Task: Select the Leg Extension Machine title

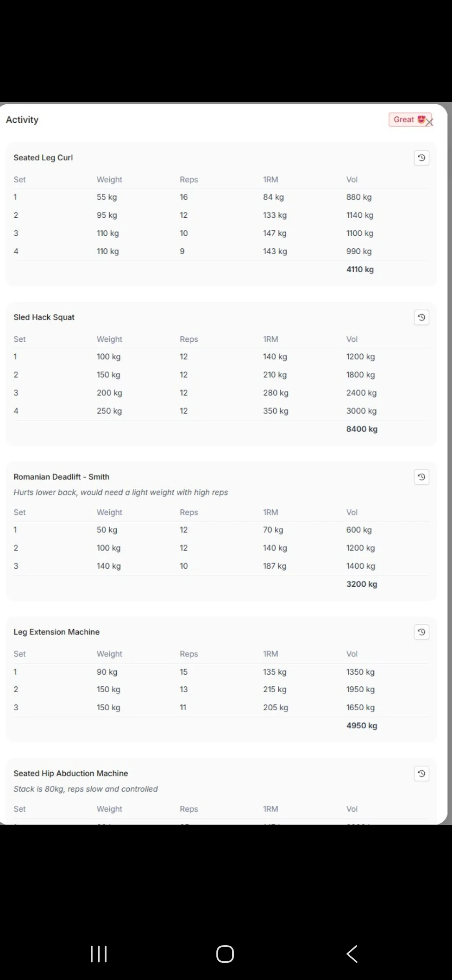Action: click(56, 632)
